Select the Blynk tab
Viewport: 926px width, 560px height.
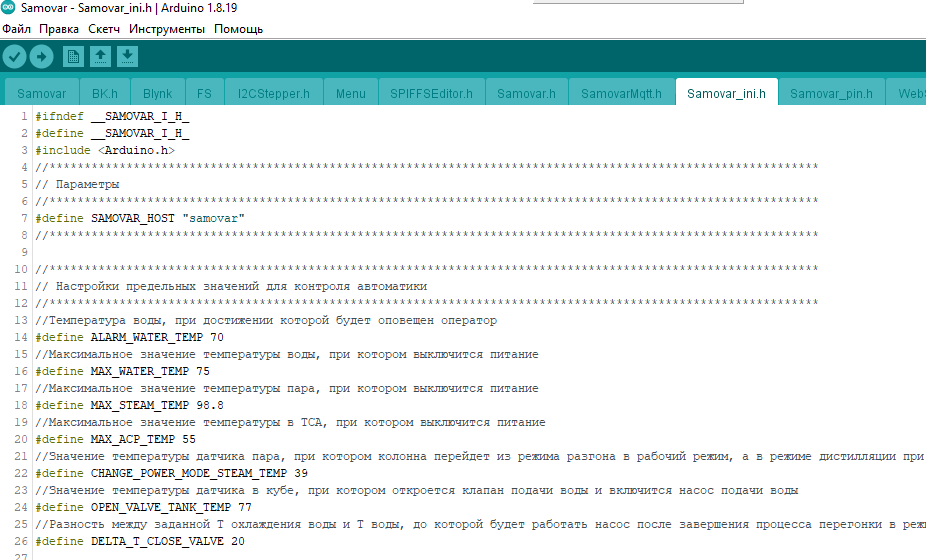tap(157, 94)
